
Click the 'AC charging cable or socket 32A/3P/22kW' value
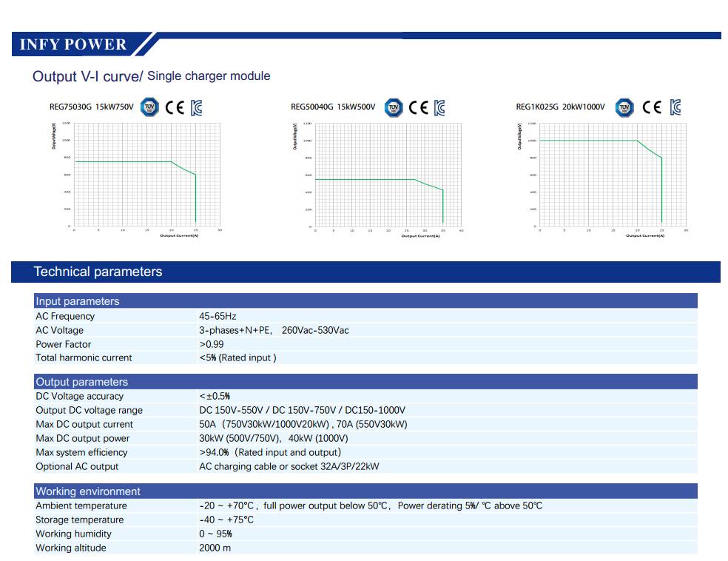click(x=289, y=466)
